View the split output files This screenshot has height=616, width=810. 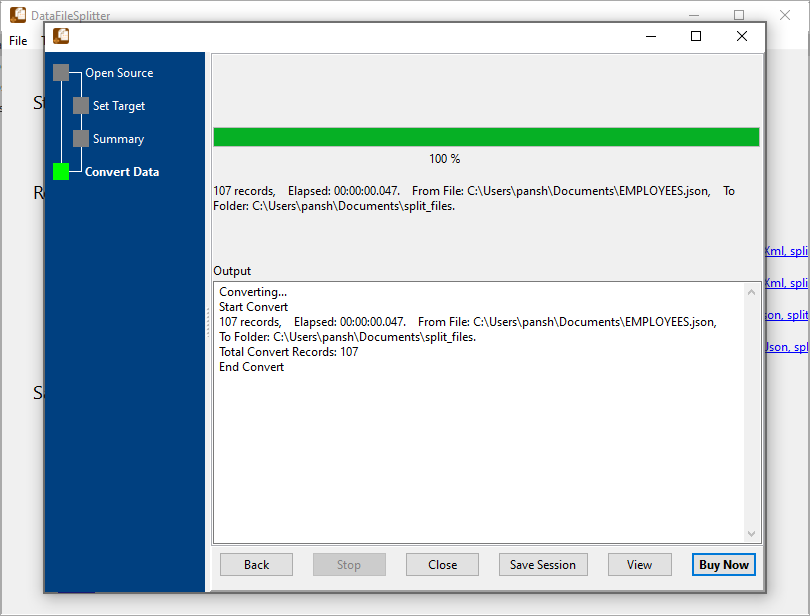pyautogui.click(x=639, y=564)
